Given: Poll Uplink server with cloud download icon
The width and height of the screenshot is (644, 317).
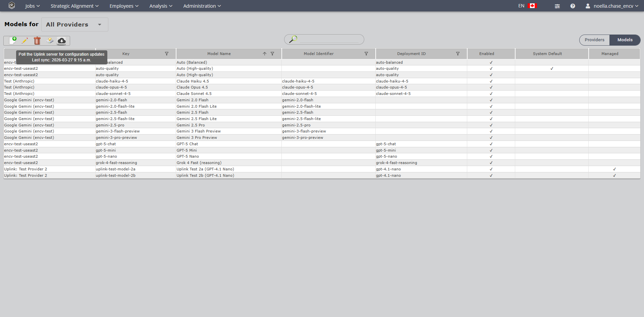Looking at the screenshot, I should coord(62,41).
